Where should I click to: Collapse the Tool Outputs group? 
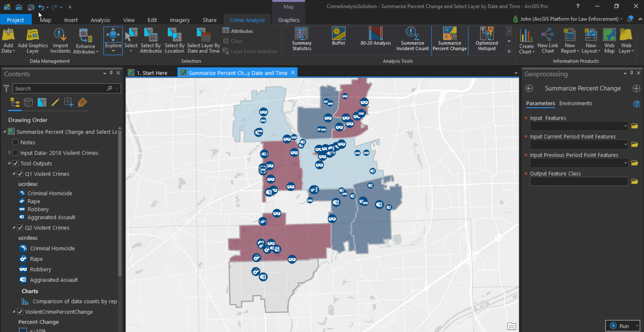pyautogui.click(x=9, y=163)
